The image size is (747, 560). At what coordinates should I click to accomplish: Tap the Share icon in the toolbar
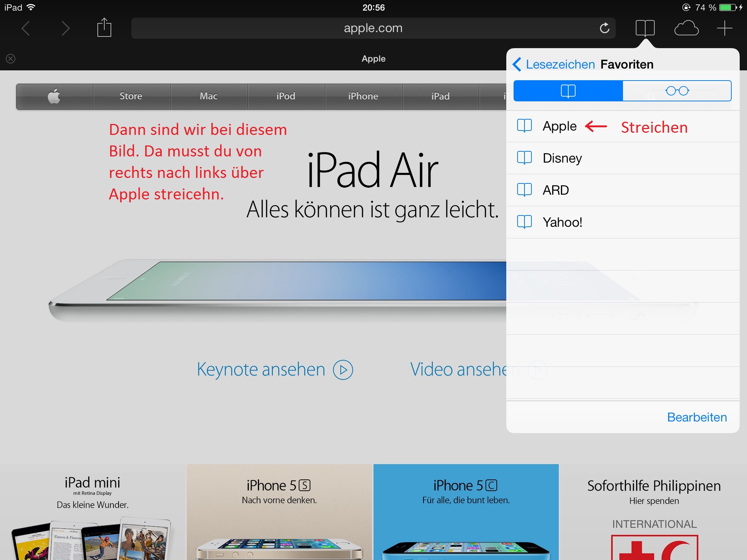pyautogui.click(x=104, y=28)
